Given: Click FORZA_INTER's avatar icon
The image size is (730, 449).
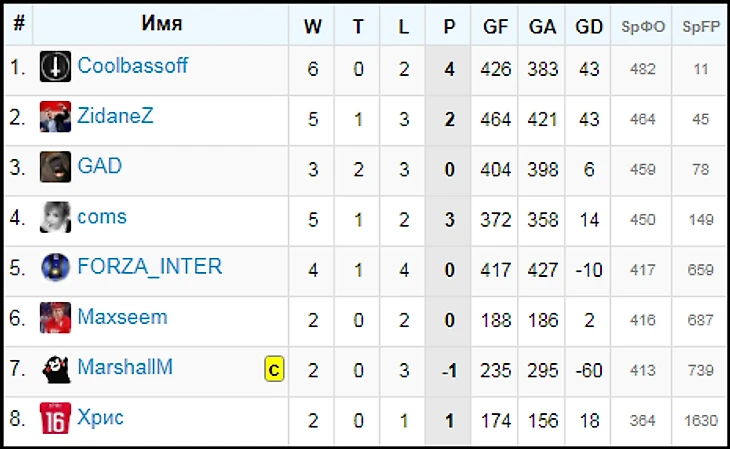Looking at the screenshot, I should (55, 268).
